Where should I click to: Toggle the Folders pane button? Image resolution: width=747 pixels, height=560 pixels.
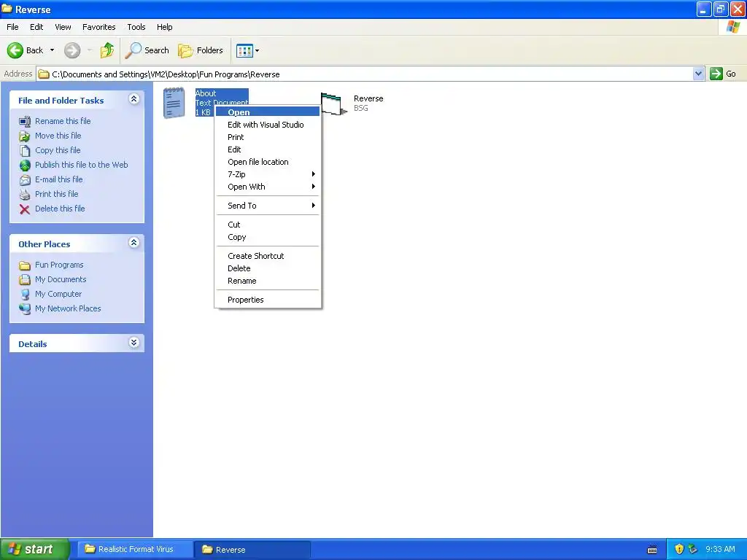pos(200,50)
